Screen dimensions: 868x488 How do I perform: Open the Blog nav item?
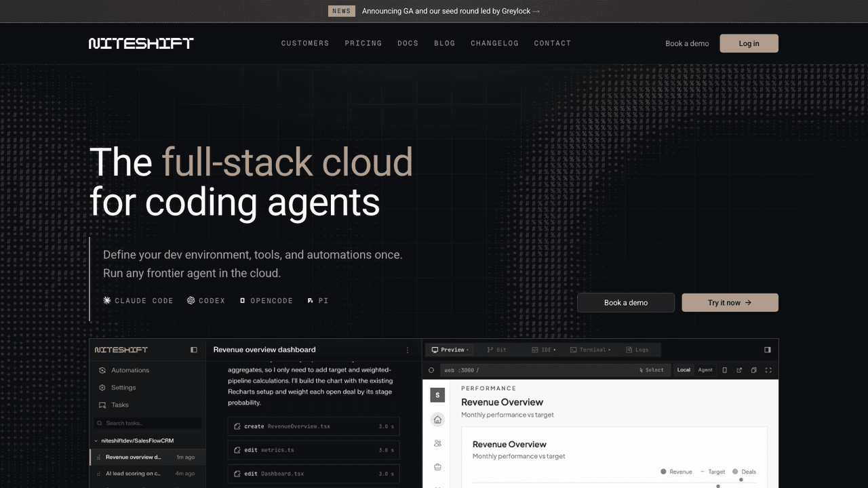coord(445,43)
